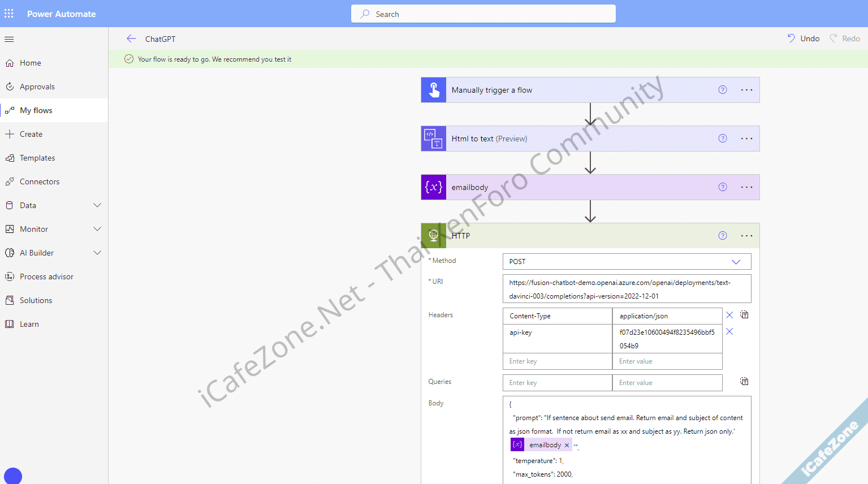This screenshot has width=868, height=484.
Task: Click the top Search box
Action: (483, 14)
